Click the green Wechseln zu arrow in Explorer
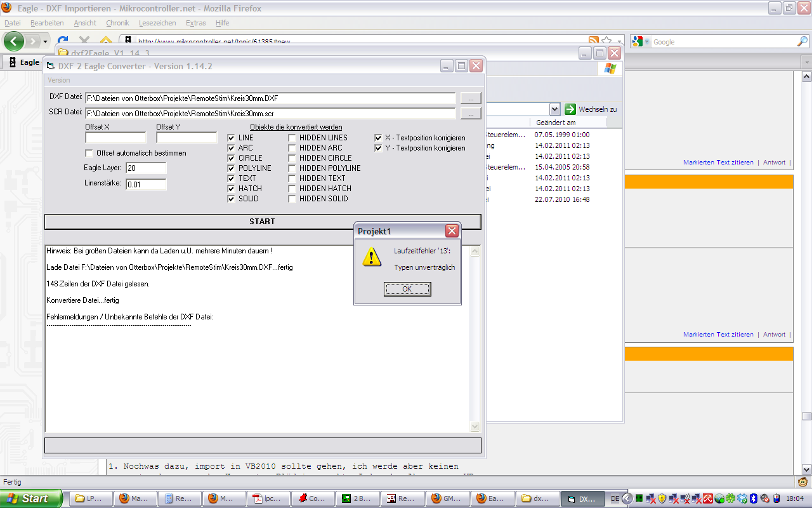The image size is (812, 508). pyautogui.click(x=570, y=109)
